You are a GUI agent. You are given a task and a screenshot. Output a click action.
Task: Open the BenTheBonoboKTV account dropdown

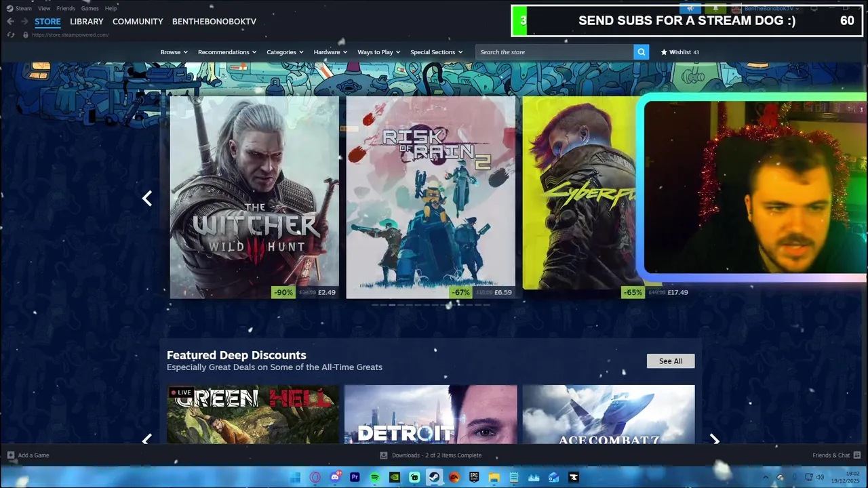tap(772, 8)
